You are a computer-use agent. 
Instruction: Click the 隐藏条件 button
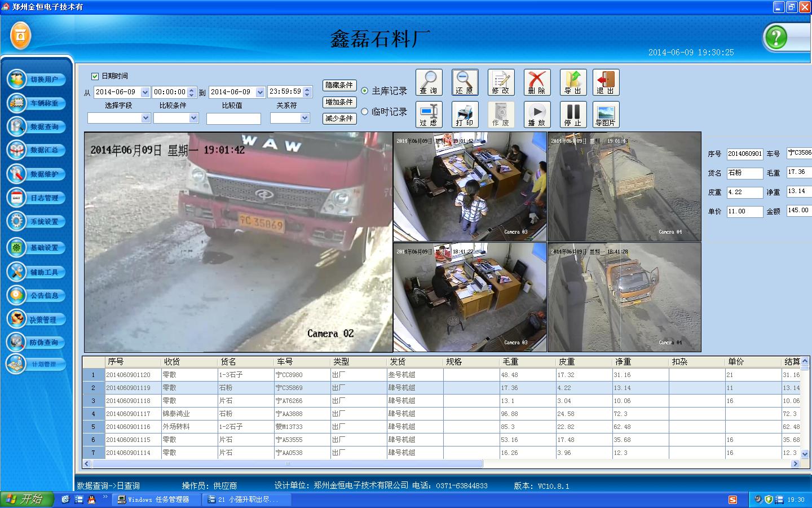(x=339, y=85)
